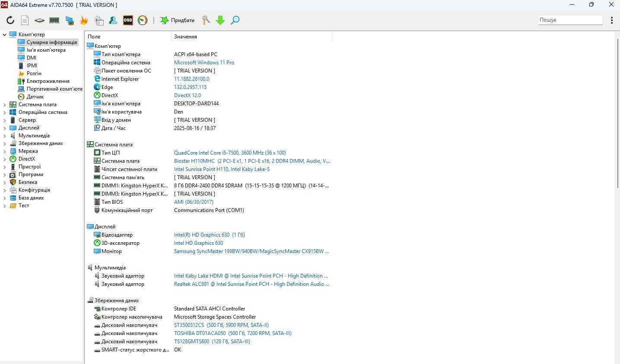
Task: Open the gauge benchmark toolbar icon
Action: point(143,20)
